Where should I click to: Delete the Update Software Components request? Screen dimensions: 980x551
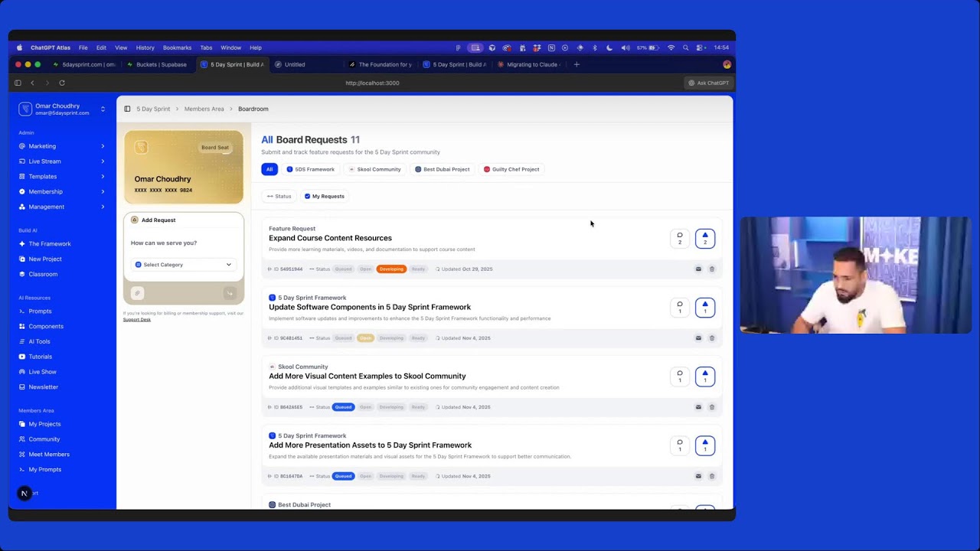pos(712,338)
